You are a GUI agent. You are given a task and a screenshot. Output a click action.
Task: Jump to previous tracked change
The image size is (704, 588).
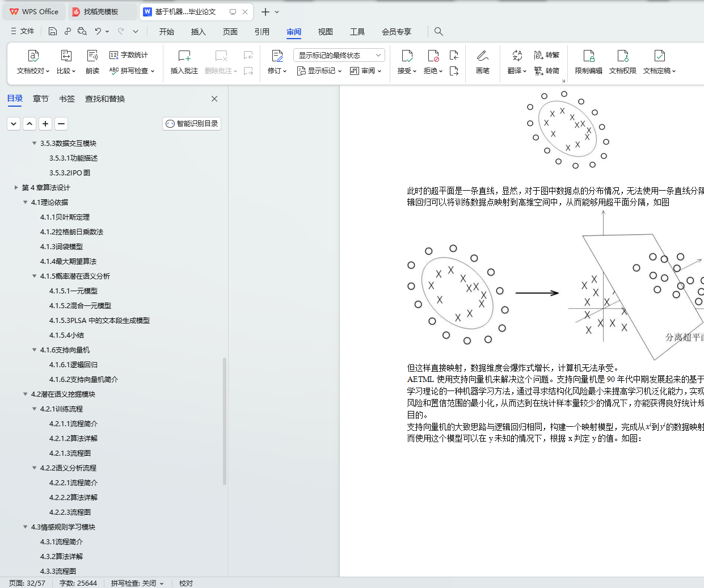point(454,55)
